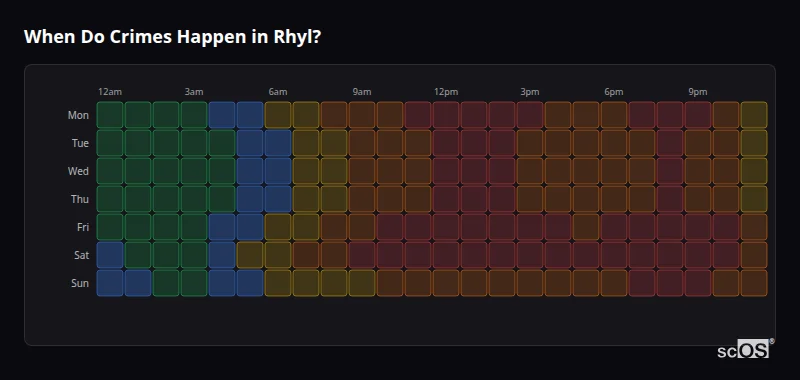Viewport: 800px width, 380px height.
Task: Click the 6am column label
Action: (278, 92)
